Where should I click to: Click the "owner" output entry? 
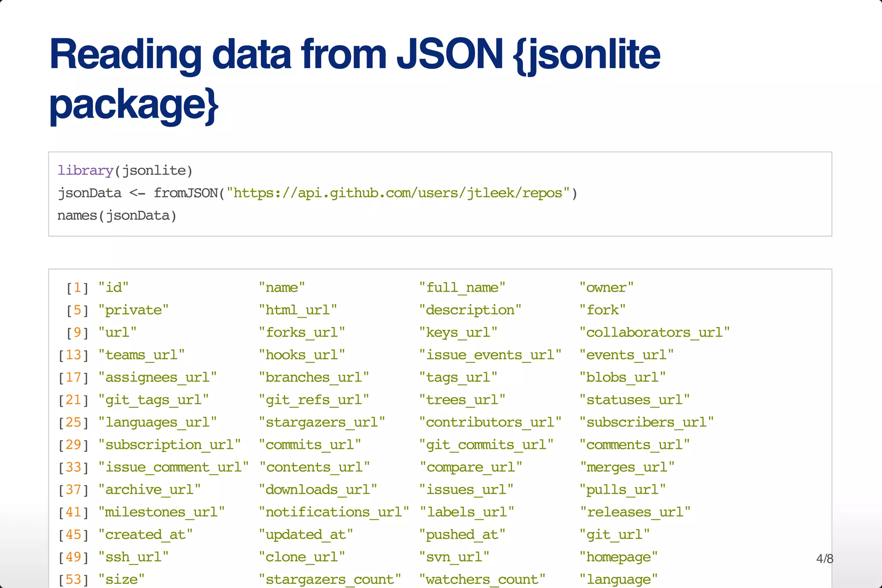(606, 288)
